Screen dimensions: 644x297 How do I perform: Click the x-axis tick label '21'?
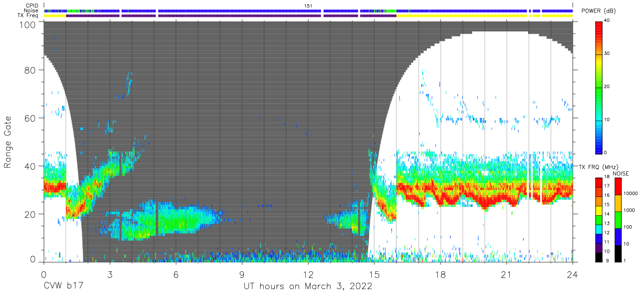(506, 274)
